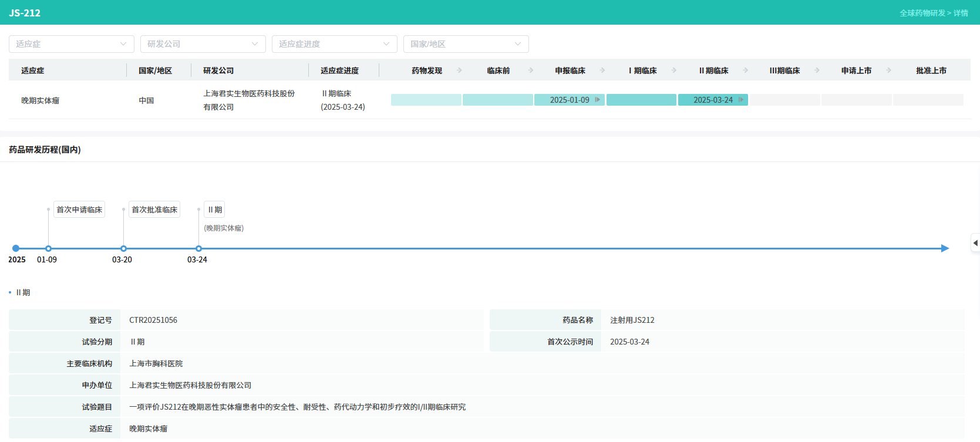Click the arrow icon after III期临床 header
The width and height of the screenshot is (980, 442).
817,70
